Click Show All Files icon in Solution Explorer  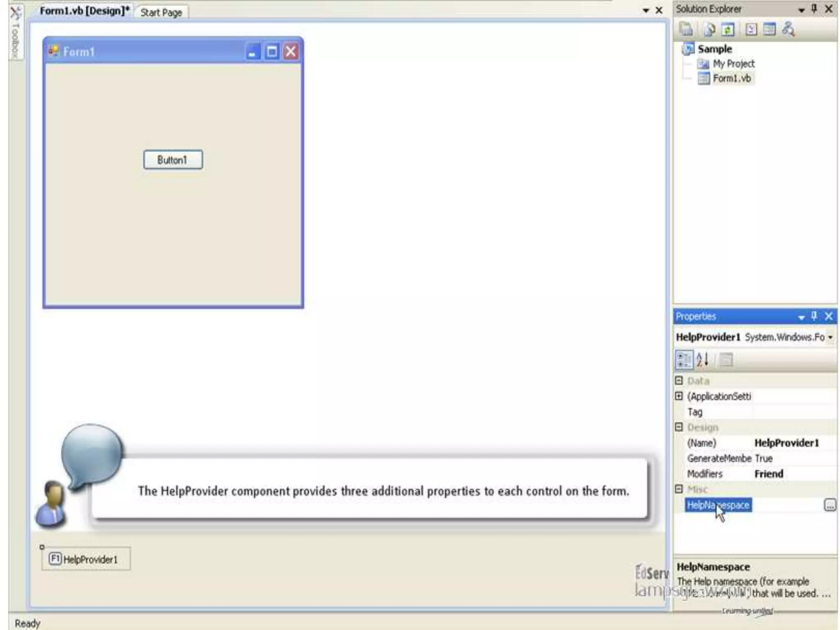point(709,29)
